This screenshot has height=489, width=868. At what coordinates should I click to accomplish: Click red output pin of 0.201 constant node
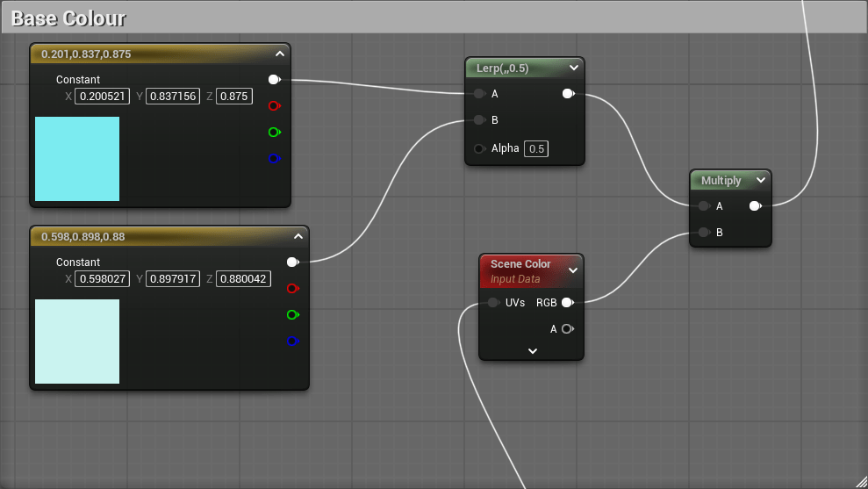(x=274, y=106)
